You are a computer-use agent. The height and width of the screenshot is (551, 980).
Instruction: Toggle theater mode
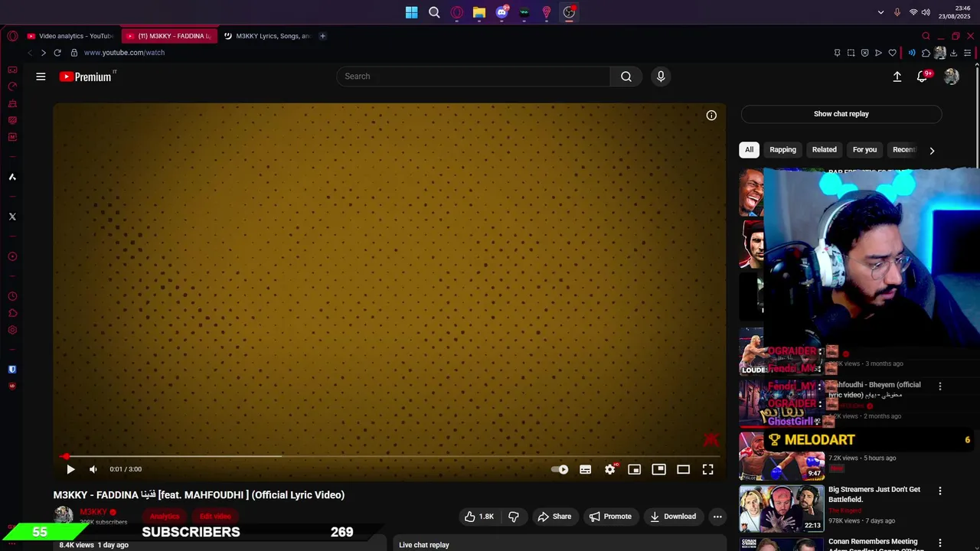click(683, 469)
